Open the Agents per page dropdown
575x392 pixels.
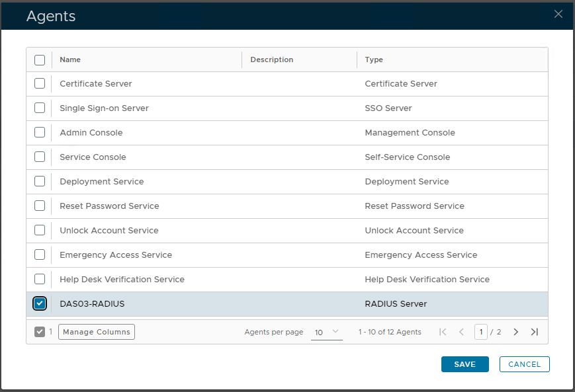tap(326, 332)
